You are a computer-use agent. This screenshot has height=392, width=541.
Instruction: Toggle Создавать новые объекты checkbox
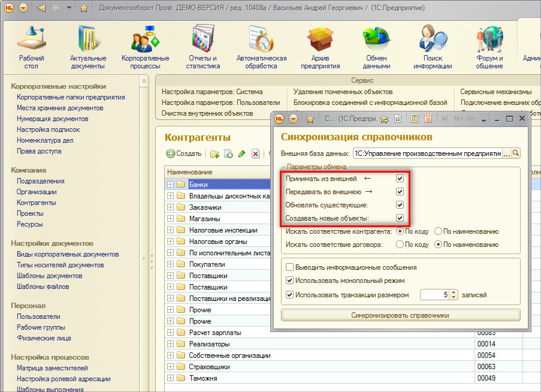[x=400, y=218]
